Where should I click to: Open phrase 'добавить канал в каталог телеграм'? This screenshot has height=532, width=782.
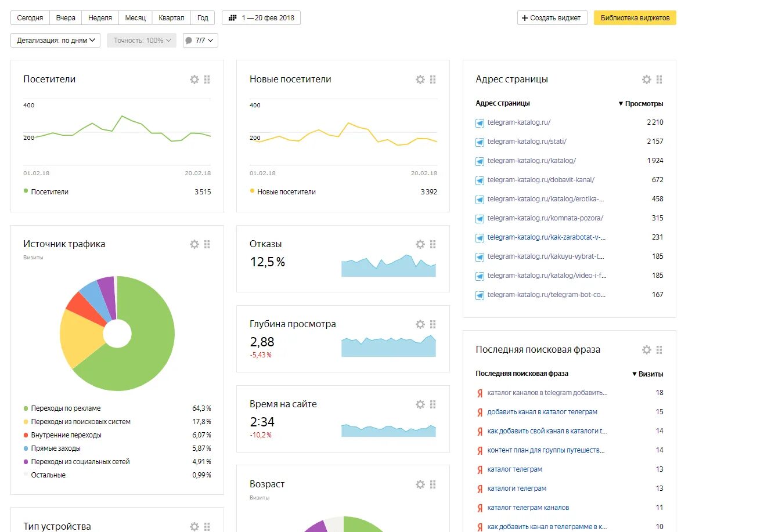pos(542,412)
